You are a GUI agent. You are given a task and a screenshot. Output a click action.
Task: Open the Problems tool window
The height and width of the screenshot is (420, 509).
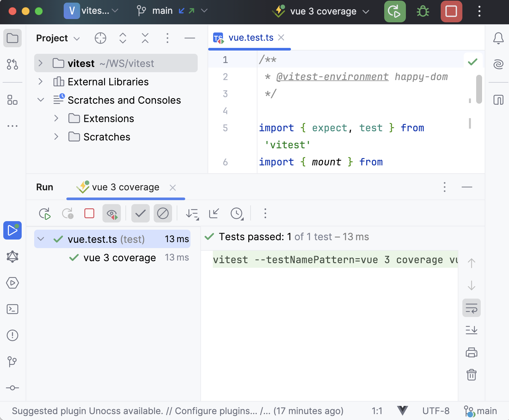(x=12, y=335)
